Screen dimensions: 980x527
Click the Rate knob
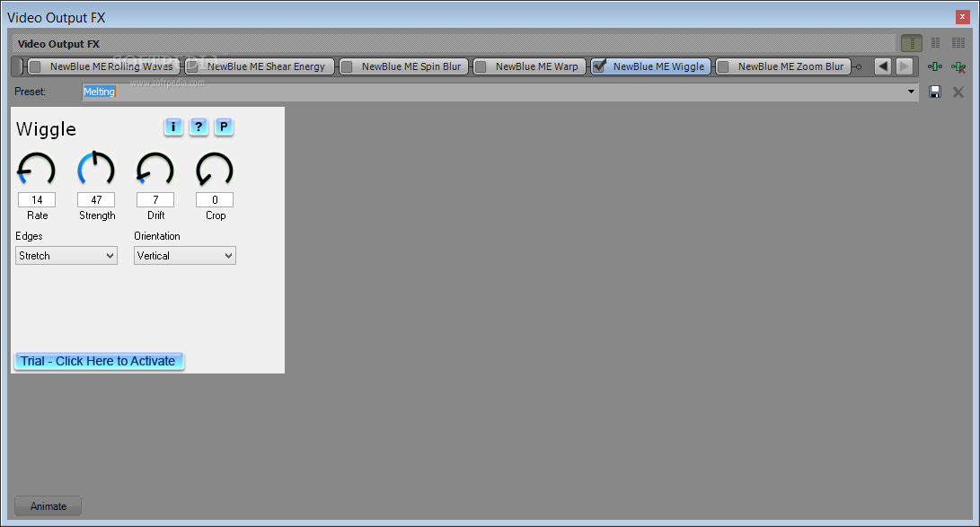click(x=36, y=169)
